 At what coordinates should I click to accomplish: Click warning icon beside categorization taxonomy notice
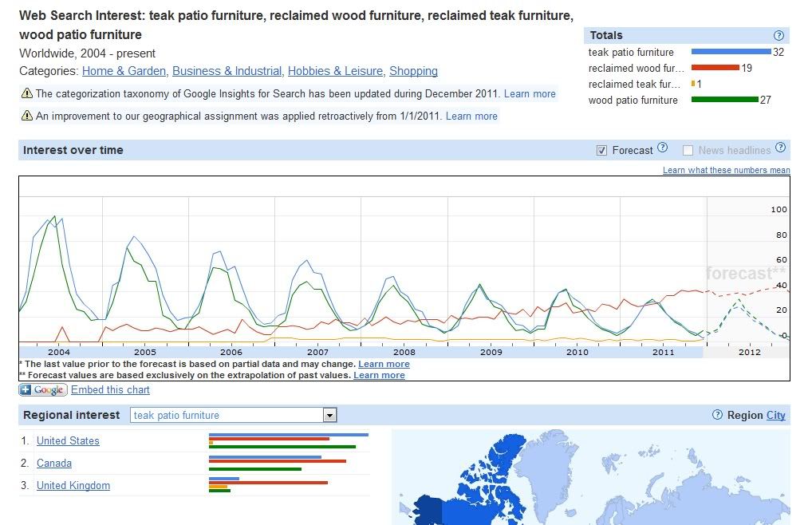27,93
